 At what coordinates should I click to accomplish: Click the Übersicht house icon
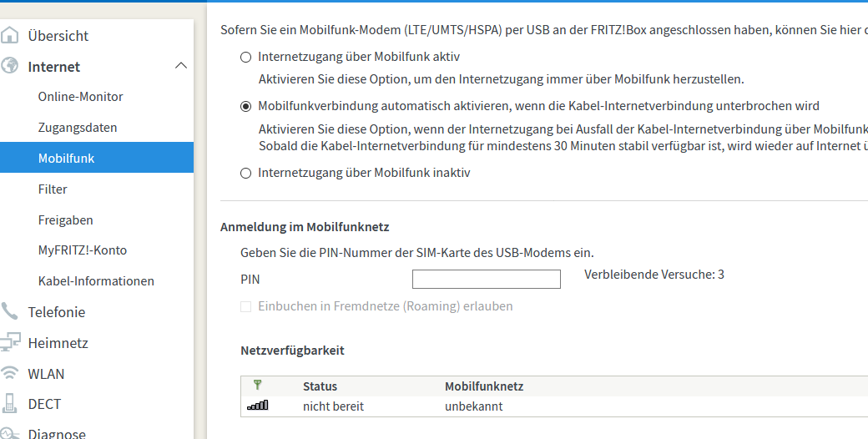9,35
